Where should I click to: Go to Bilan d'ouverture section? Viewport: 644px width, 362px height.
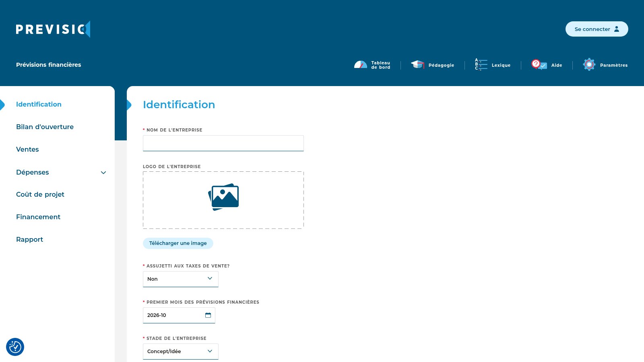click(x=45, y=127)
